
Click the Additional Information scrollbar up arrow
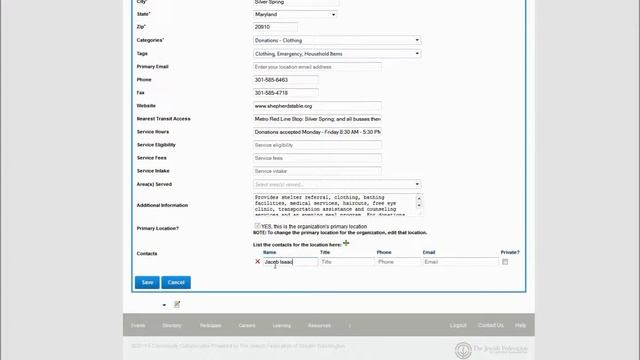pos(419,198)
